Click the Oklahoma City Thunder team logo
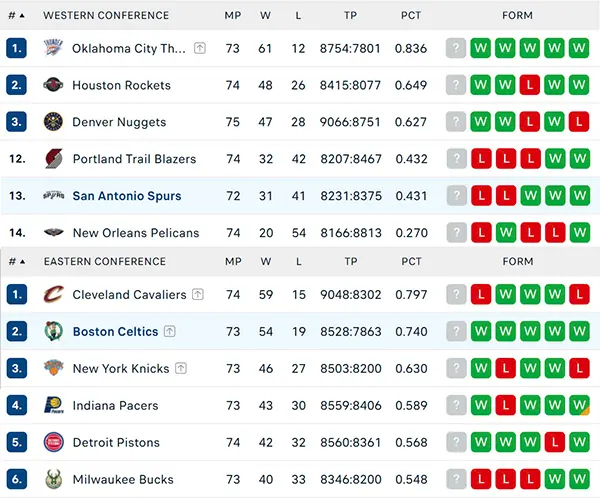 pos(53,48)
